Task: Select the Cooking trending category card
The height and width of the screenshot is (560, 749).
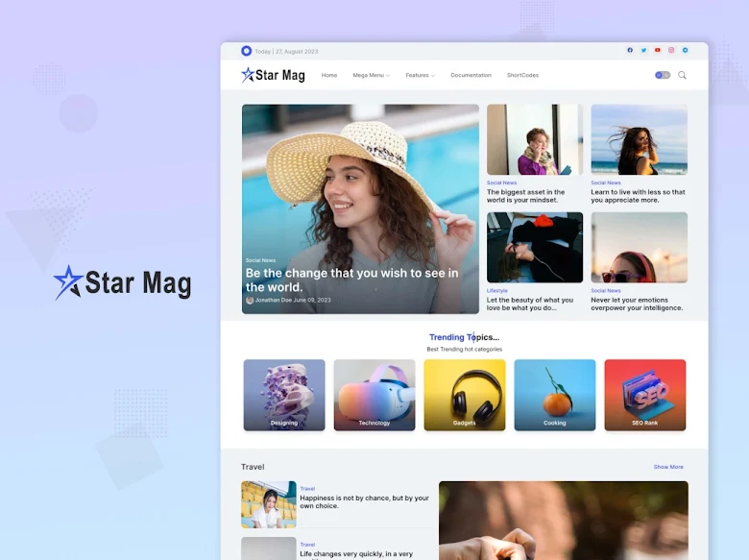Action: 555,395
